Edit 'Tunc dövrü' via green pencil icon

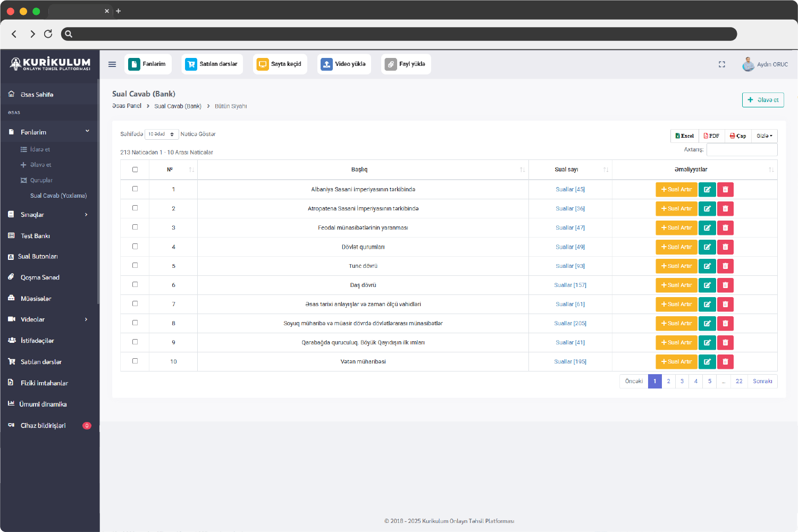[707, 266]
